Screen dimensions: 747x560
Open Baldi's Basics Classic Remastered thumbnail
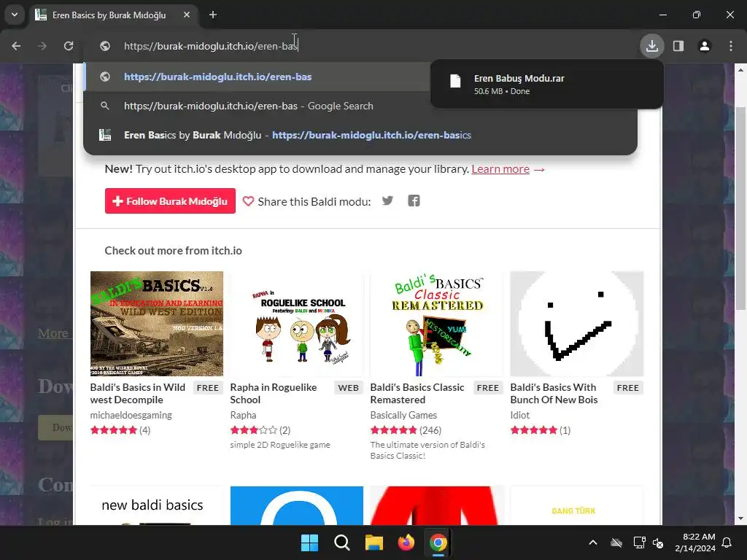pos(437,324)
